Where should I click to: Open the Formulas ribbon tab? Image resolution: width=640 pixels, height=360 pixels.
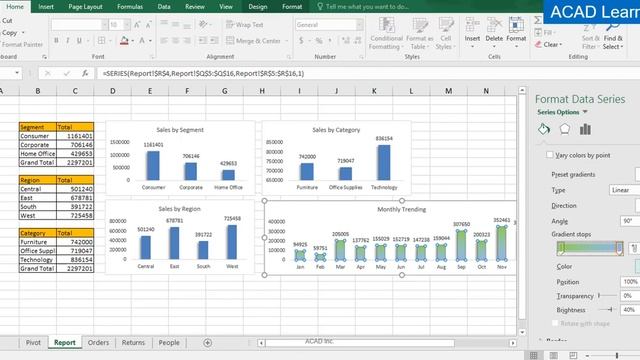(x=130, y=7)
